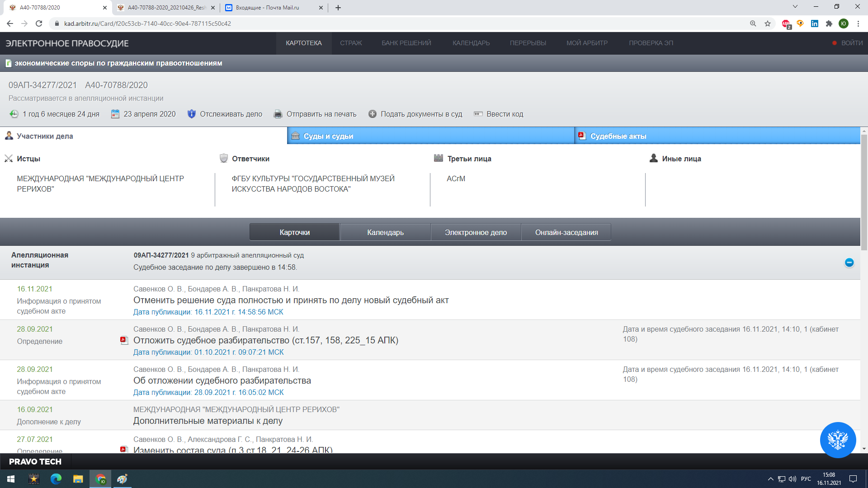This screenshot has width=868, height=488.
Task: Click the round eagle emblem chat button
Action: point(838,440)
